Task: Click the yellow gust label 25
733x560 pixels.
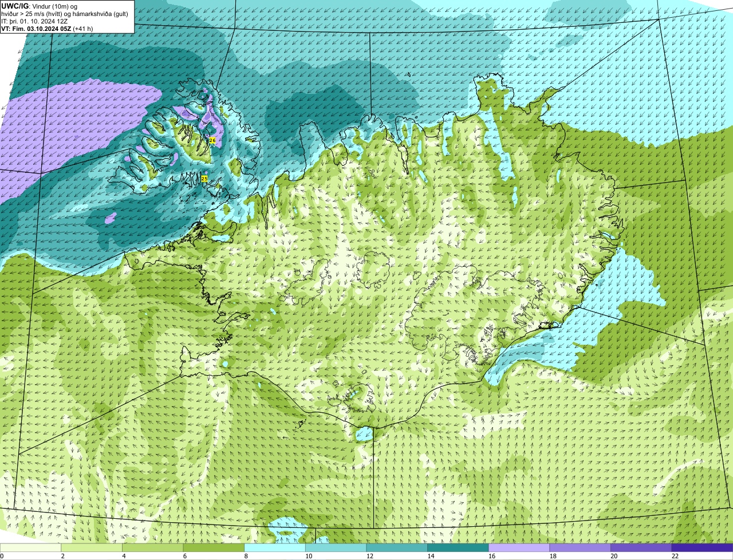Action: coord(204,179)
